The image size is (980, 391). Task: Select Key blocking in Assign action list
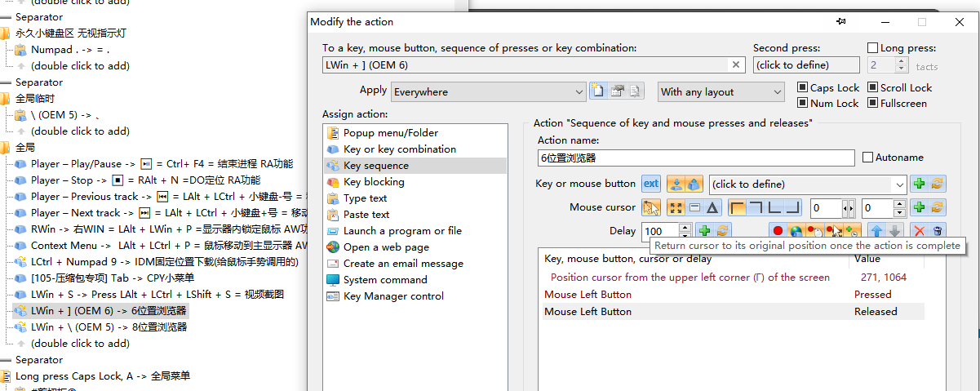point(374,182)
